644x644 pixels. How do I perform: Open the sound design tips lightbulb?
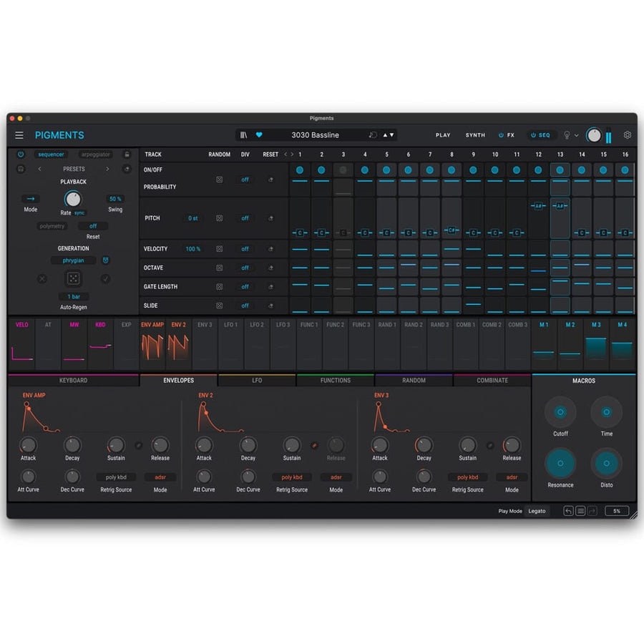[x=567, y=135]
